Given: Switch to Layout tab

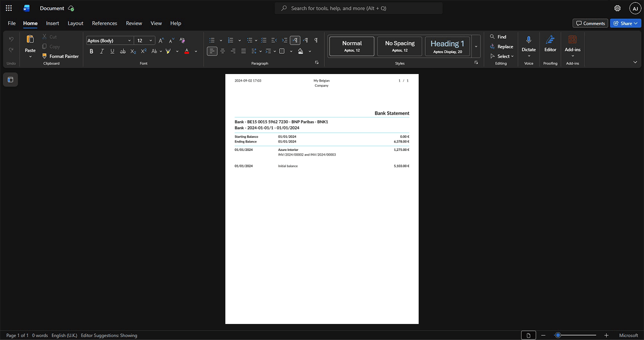Looking at the screenshot, I should click(75, 23).
